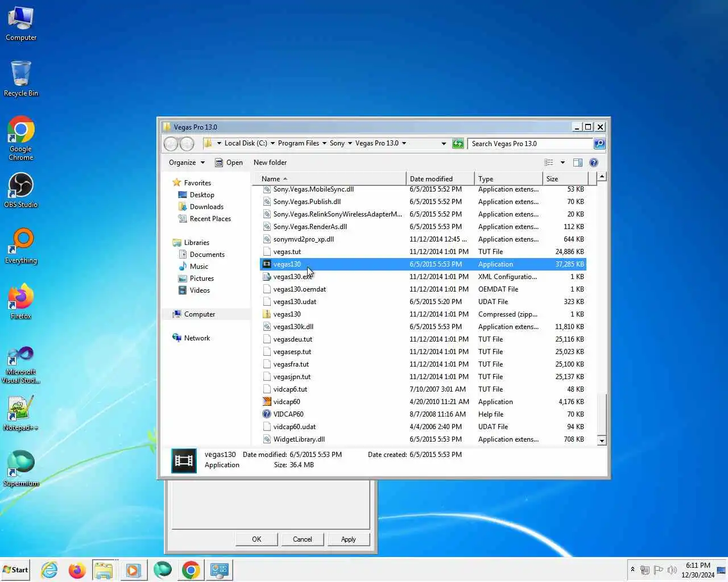Open Computer desktop icon

(x=21, y=24)
